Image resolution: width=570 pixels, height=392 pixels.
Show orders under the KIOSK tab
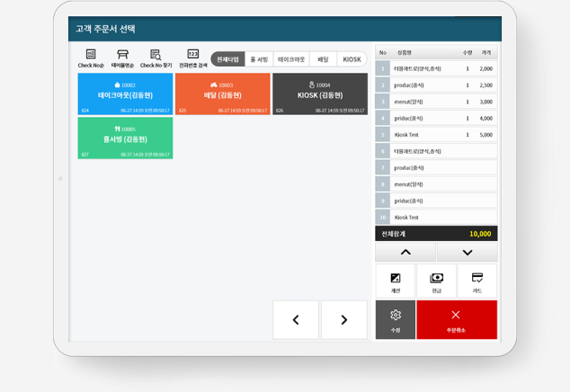(352, 59)
